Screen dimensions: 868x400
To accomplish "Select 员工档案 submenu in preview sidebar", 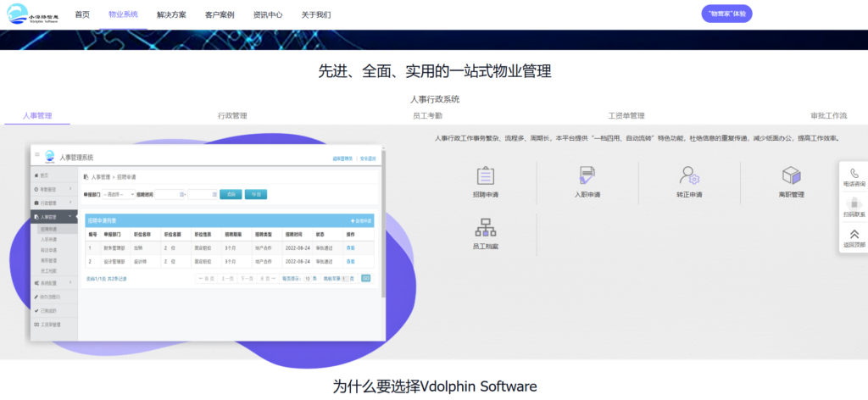I will click(48, 271).
